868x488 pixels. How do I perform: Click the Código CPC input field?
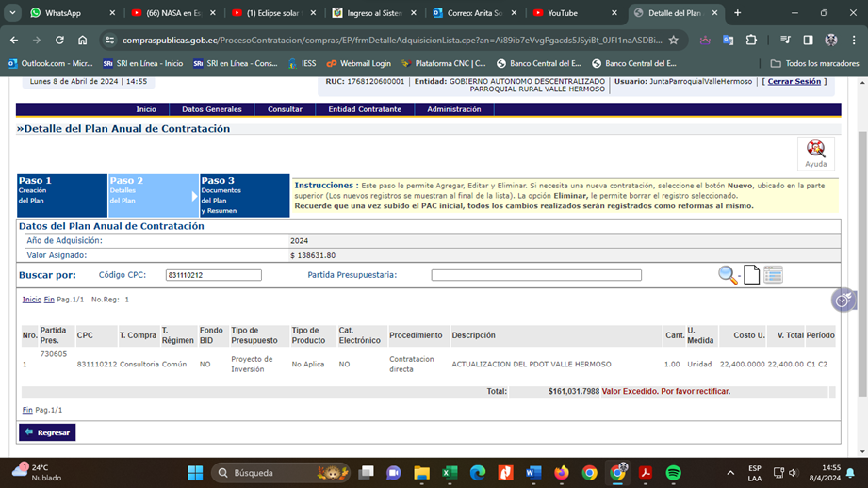click(214, 275)
